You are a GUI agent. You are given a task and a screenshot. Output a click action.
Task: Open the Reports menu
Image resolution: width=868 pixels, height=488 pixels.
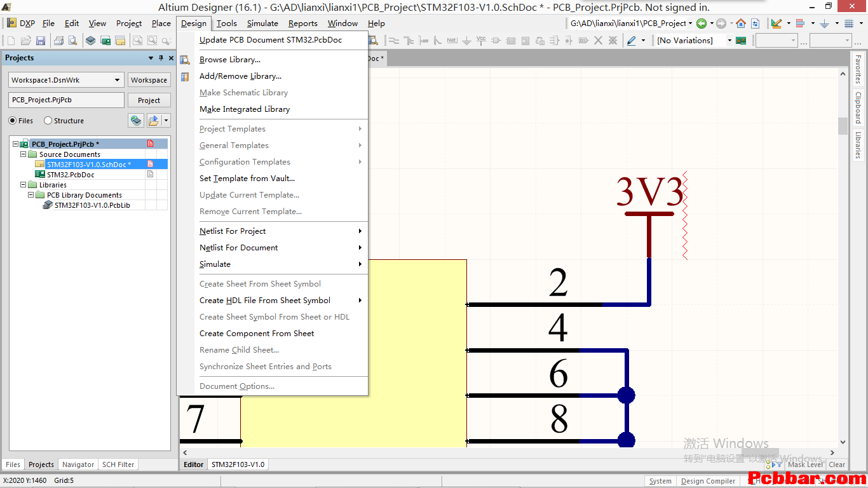point(302,24)
